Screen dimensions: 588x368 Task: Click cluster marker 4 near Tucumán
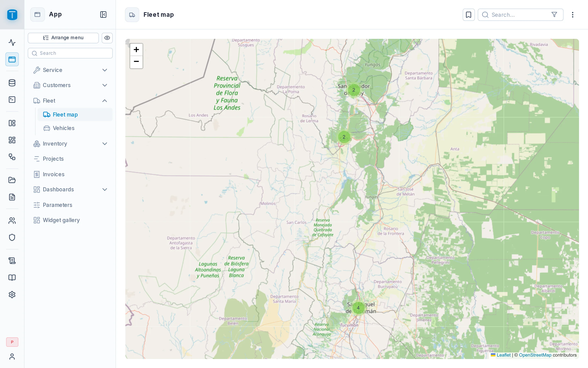pos(358,308)
